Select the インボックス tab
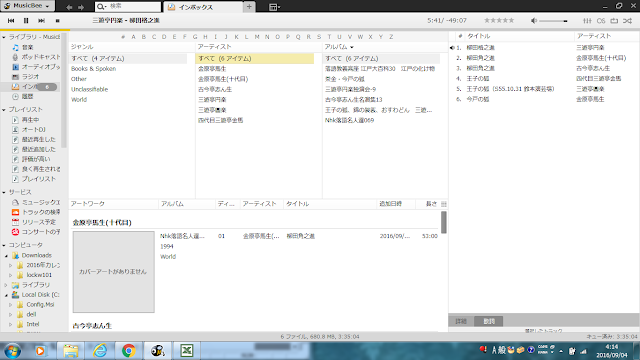The image size is (640, 360). 203,7
